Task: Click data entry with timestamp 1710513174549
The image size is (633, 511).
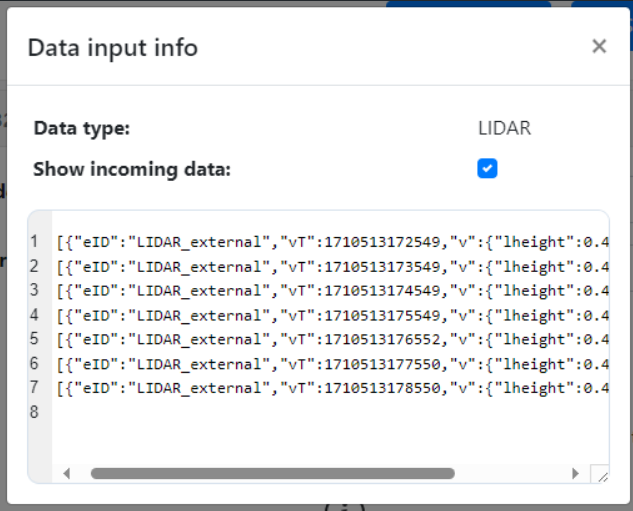Action: point(330,290)
